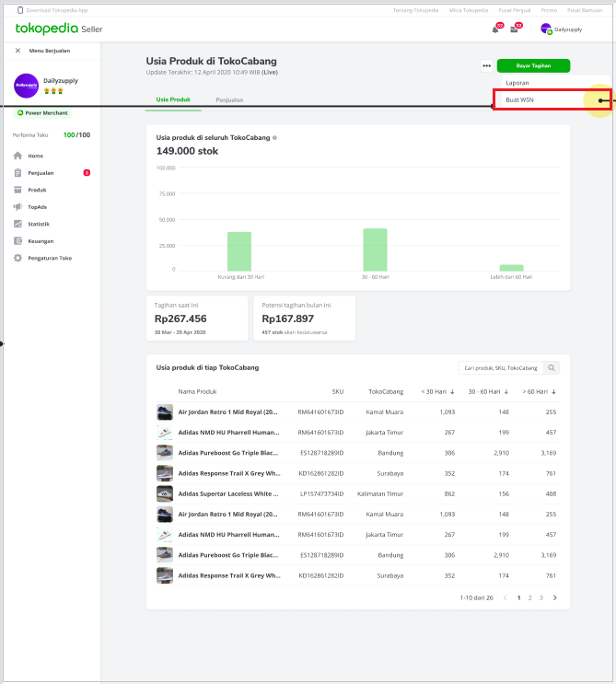Image resolution: width=616 pixels, height=684 pixels.
Task: Click SKU LP157473734ID cell
Action: [x=321, y=493]
